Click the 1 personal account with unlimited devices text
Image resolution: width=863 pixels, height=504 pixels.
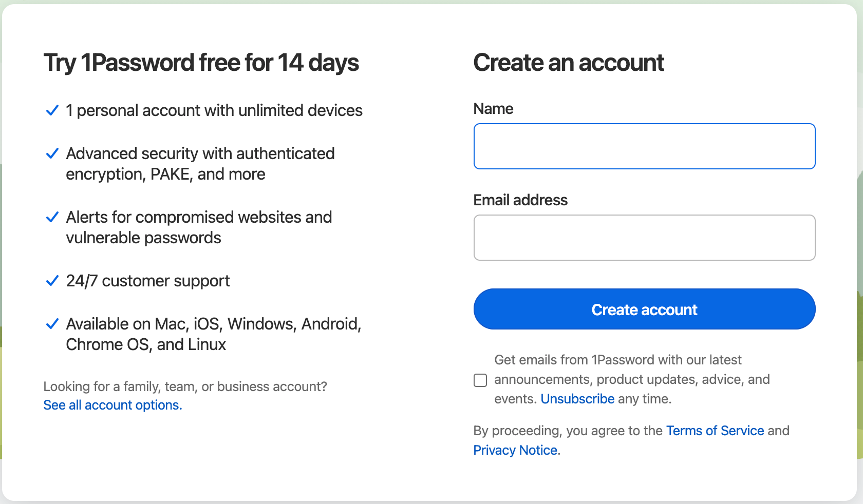click(214, 111)
